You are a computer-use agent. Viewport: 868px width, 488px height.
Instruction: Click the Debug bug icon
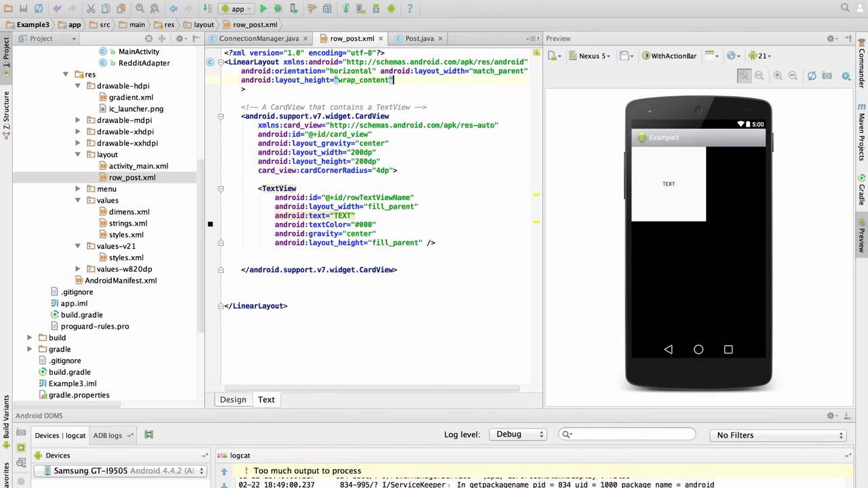[279, 9]
